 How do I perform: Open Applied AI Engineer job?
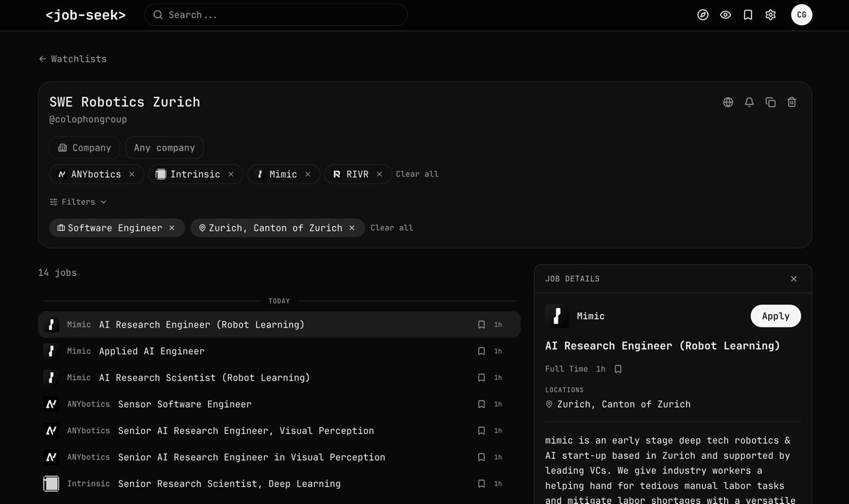point(279,351)
